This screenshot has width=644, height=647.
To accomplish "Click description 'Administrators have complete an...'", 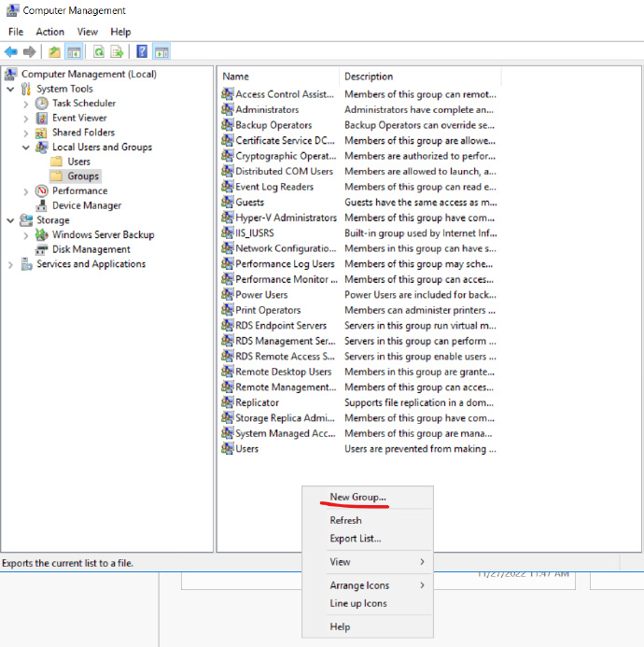I will click(x=419, y=109).
